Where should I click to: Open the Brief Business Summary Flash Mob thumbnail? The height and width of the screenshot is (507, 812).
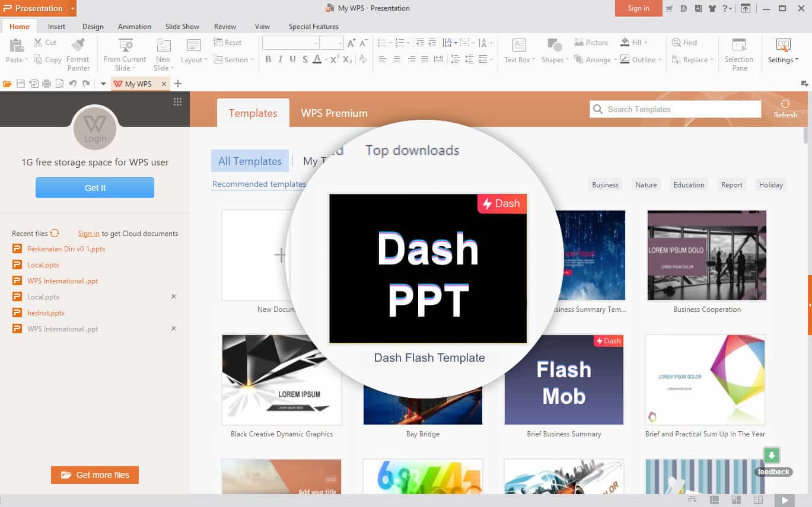563,380
